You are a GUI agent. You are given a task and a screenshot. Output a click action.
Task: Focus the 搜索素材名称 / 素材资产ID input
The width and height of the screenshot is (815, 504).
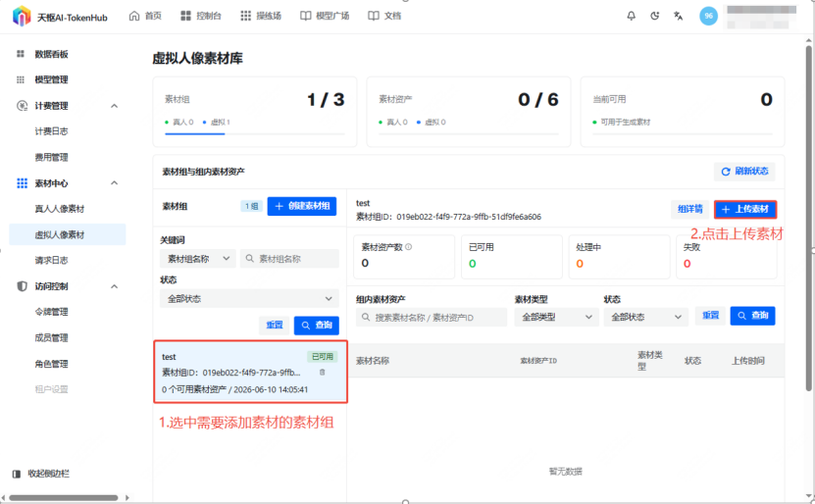click(x=432, y=317)
